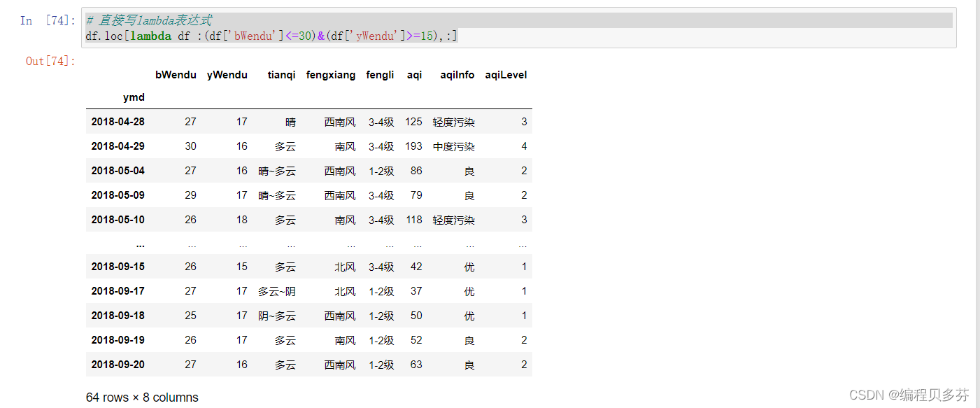Click 阴~多云 cell in 2018-09-18 row
The image size is (980, 408).
277,316
